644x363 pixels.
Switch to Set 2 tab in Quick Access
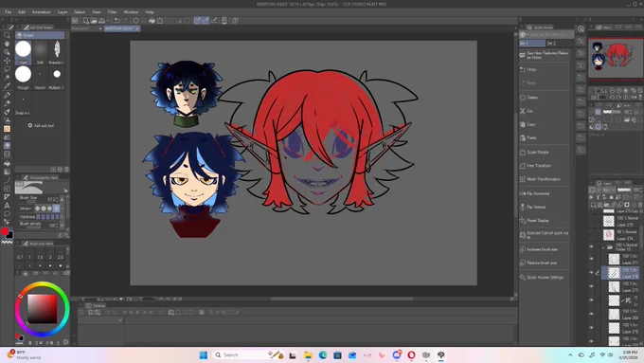point(560,44)
